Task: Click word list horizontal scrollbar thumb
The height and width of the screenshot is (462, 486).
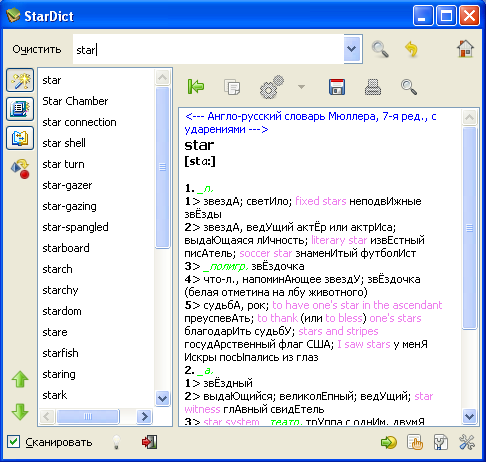Action: [x=88, y=416]
